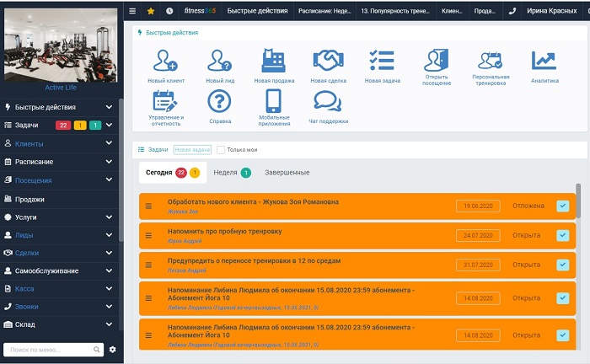
Task: Start a new sale with Новая продажа icon
Action: pyautogui.click(x=274, y=60)
